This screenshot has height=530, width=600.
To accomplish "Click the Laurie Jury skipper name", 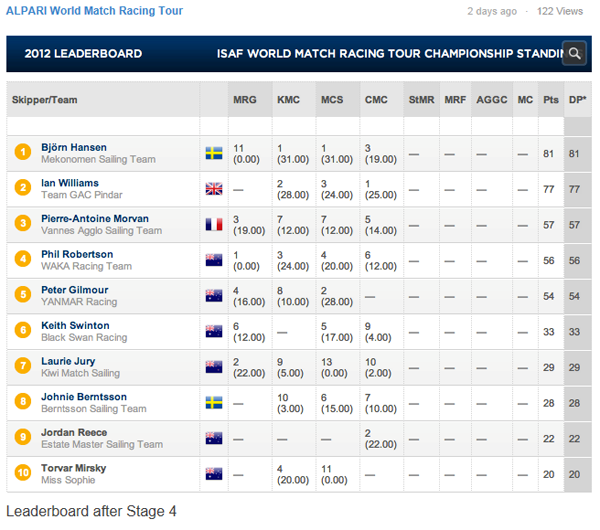I will click(x=68, y=361).
